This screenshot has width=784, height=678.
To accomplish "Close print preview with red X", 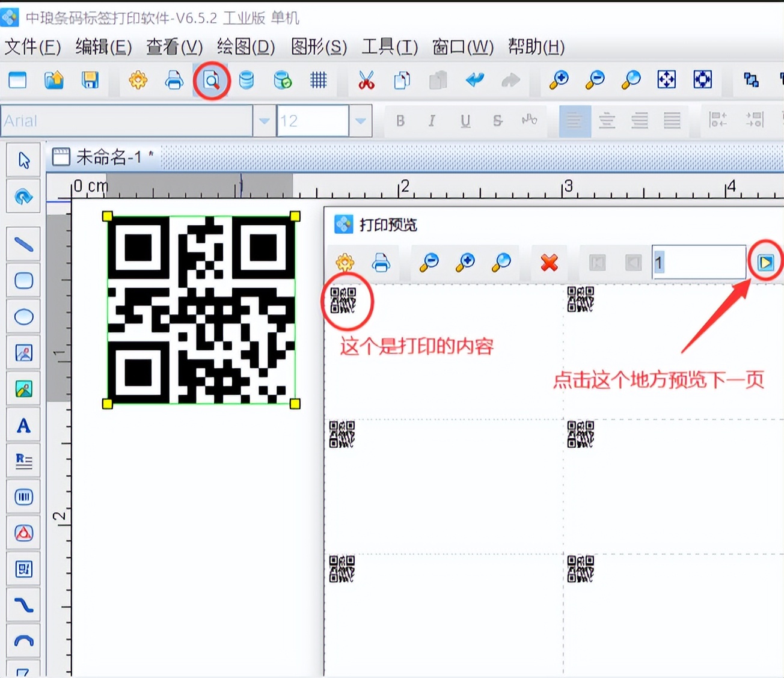I will (550, 263).
